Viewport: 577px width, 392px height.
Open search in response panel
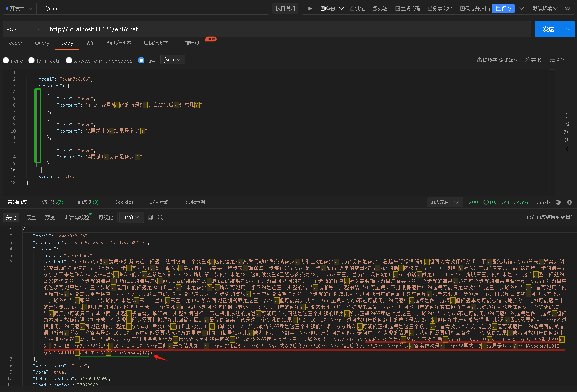tap(160, 217)
